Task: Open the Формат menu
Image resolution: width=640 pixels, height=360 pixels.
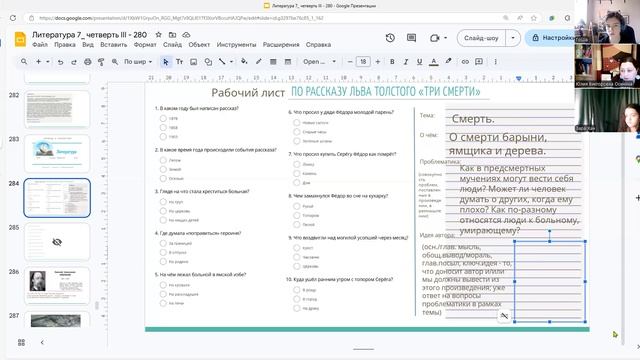Action: click(x=145, y=45)
